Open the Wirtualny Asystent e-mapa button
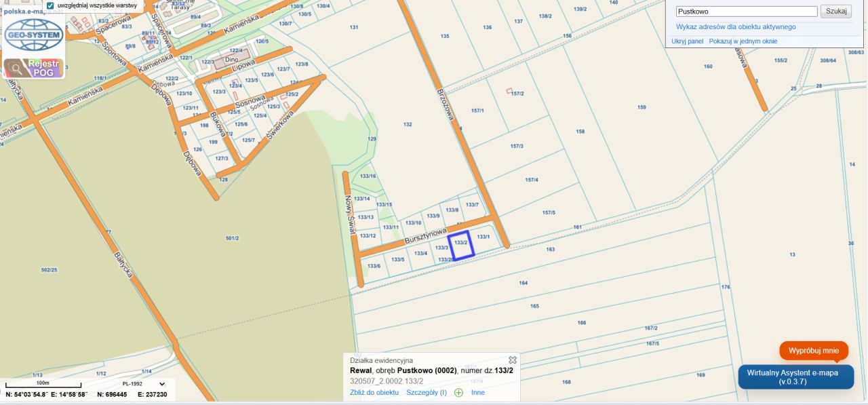 pos(796,377)
